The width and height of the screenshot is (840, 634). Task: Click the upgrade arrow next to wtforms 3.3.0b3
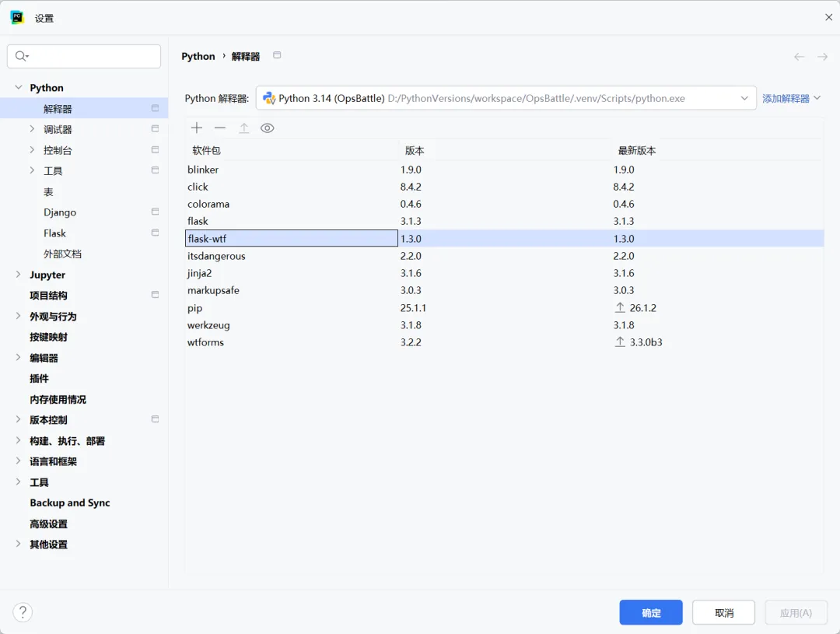point(620,342)
